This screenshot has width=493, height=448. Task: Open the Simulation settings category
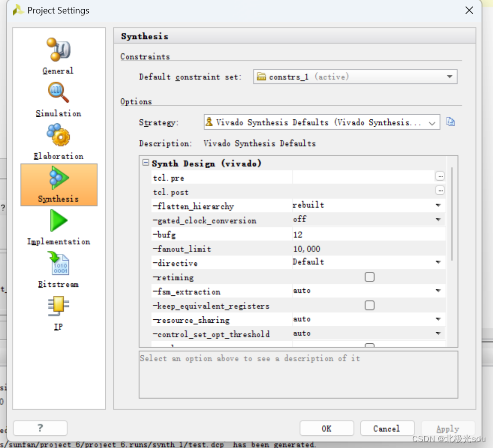[x=58, y=99]
